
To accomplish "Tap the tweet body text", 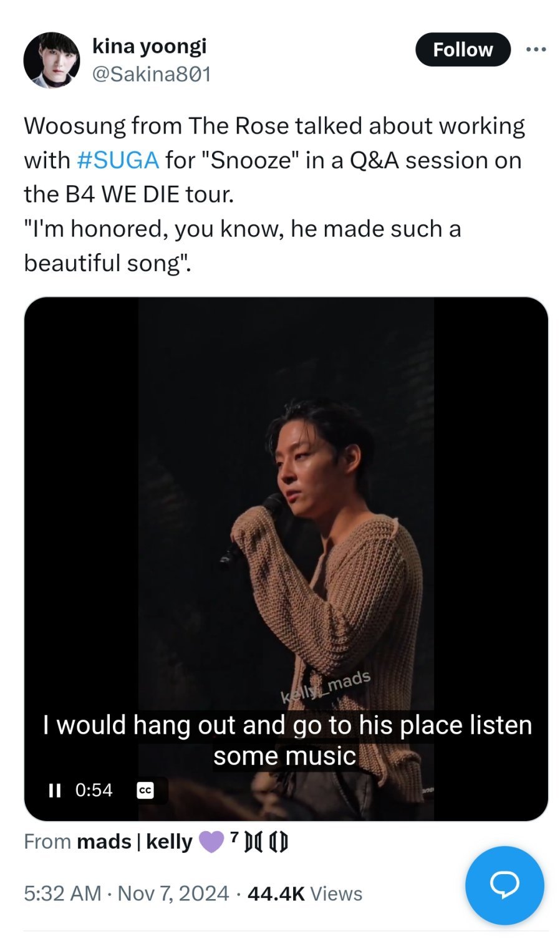I will (x=274, y=195).
